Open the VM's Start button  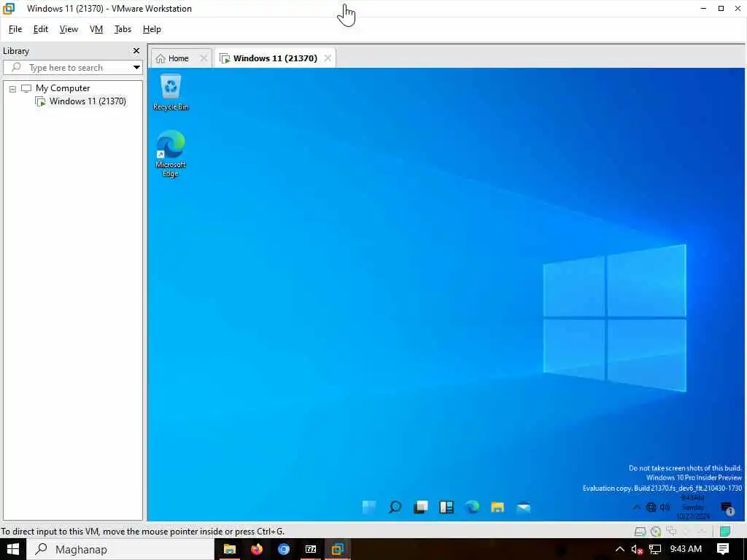(x=369, y=507)
